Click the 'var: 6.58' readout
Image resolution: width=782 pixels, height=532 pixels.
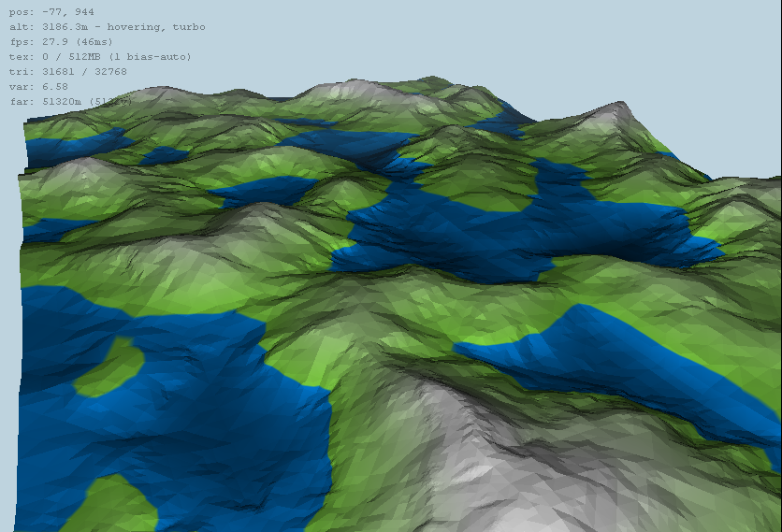click(x=42, y=87)
